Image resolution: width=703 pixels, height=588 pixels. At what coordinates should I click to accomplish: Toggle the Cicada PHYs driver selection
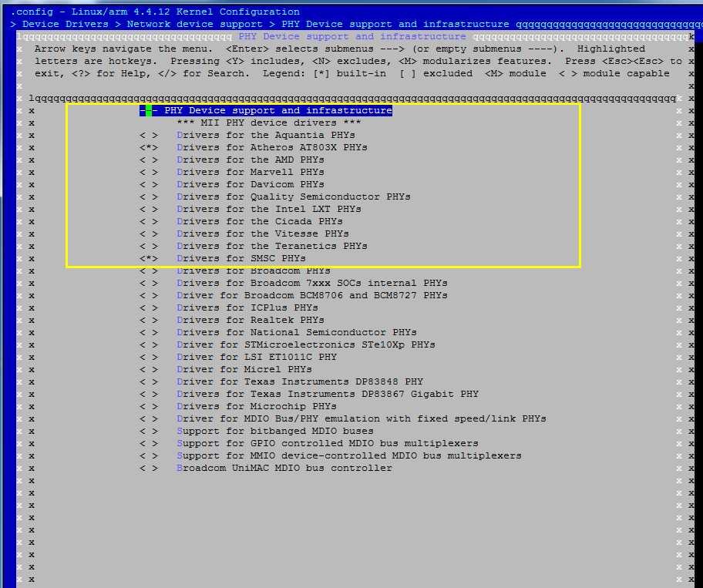coord(149,221)
